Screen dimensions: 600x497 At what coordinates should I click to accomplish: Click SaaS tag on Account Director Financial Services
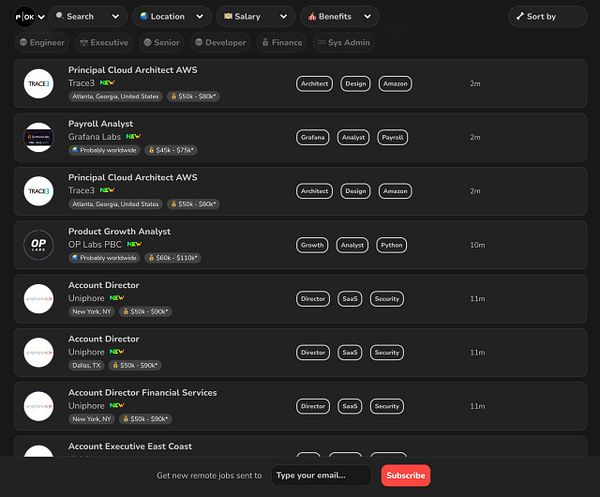(350, 406)
